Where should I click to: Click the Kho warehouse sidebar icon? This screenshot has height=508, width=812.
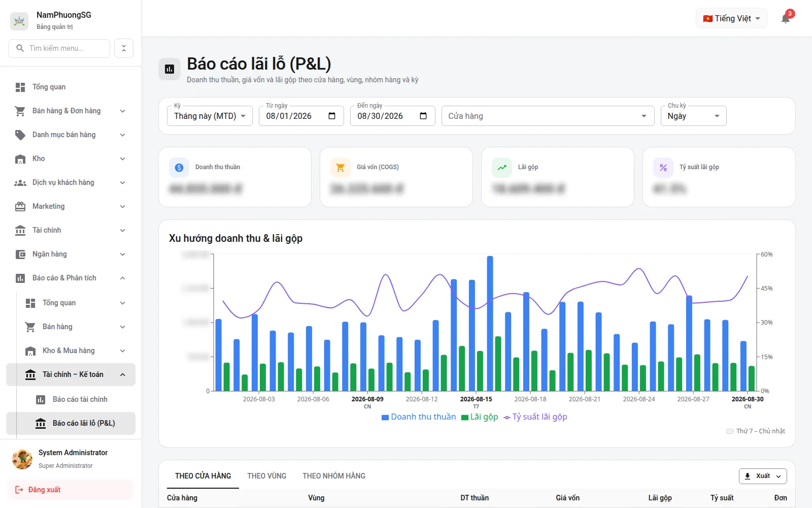pyautogui.click(x=20, y=158)
